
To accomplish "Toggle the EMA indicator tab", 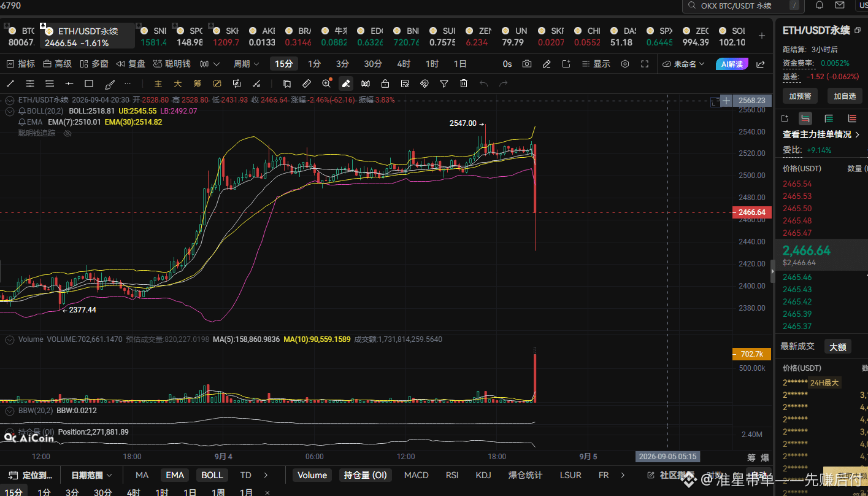I will coord(175,475).
